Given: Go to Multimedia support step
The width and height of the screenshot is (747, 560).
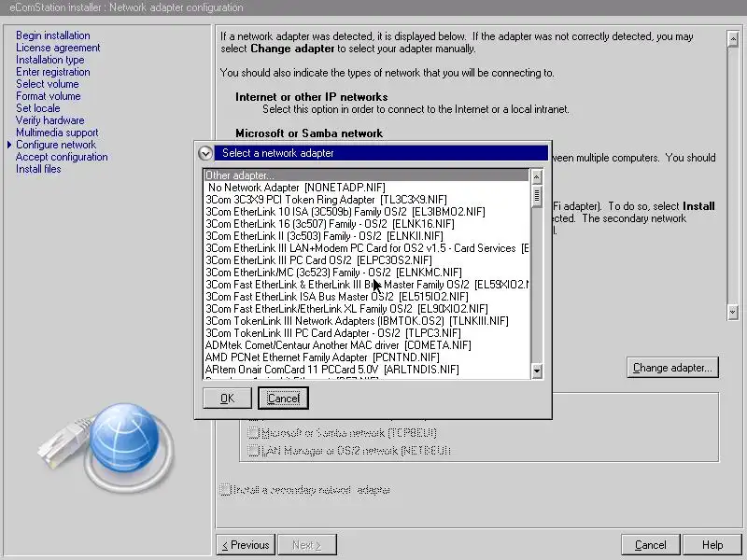Looking at the screenshot, I should point(57,133).
